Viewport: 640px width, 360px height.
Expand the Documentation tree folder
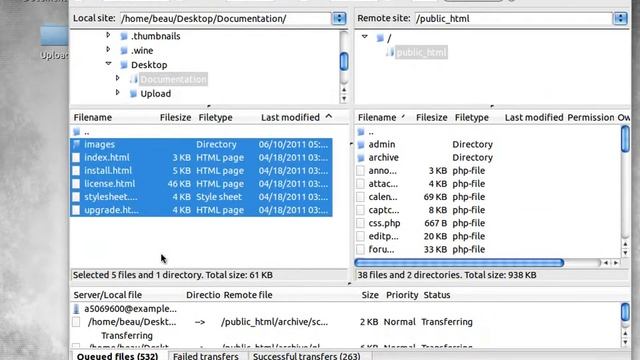pyautogui.click(x=118, y=78)
